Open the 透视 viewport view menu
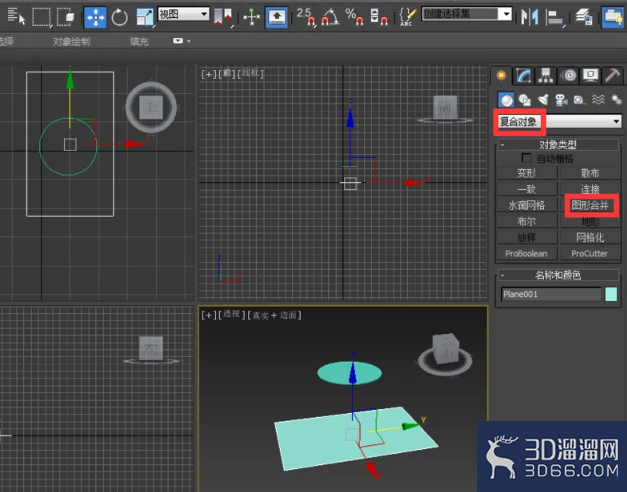Viewport: 627px width, 492px height. [x=231, y=315]
